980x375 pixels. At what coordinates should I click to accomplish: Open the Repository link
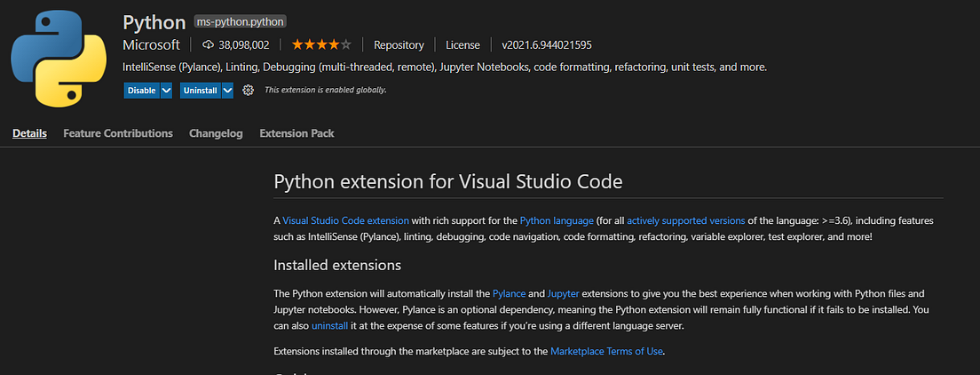[x=399, y=45]
